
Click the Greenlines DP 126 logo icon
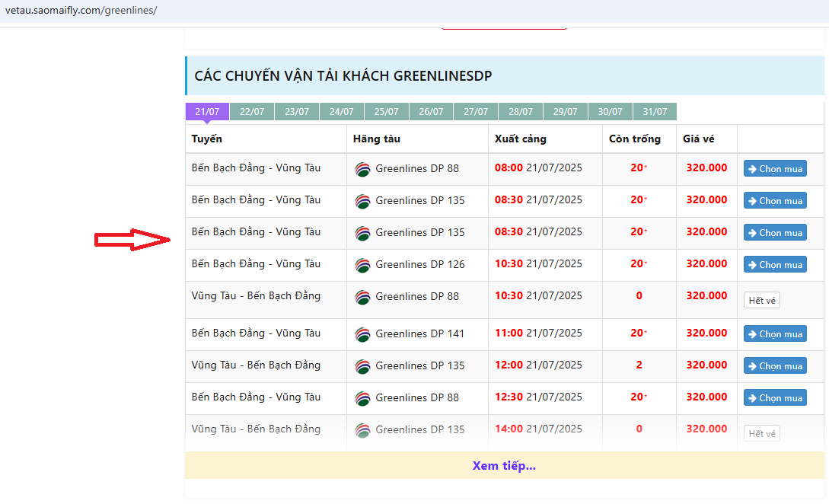[x=362, y=265]
